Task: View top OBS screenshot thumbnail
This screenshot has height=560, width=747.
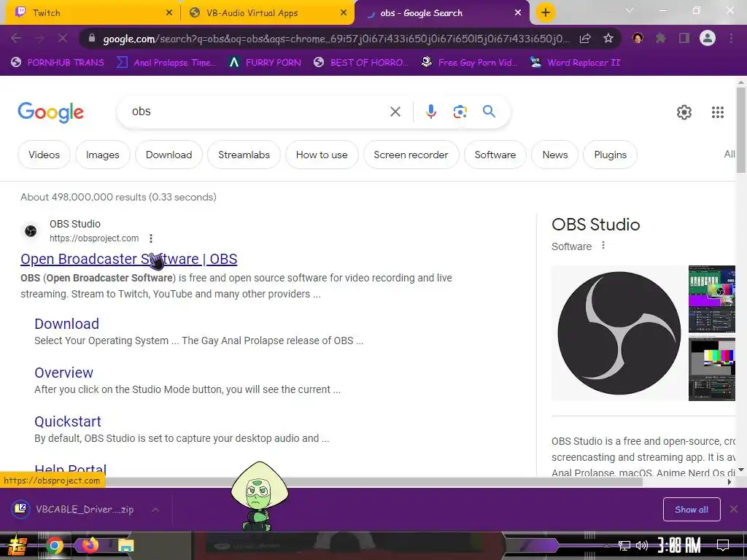Action: click(712, 298)
